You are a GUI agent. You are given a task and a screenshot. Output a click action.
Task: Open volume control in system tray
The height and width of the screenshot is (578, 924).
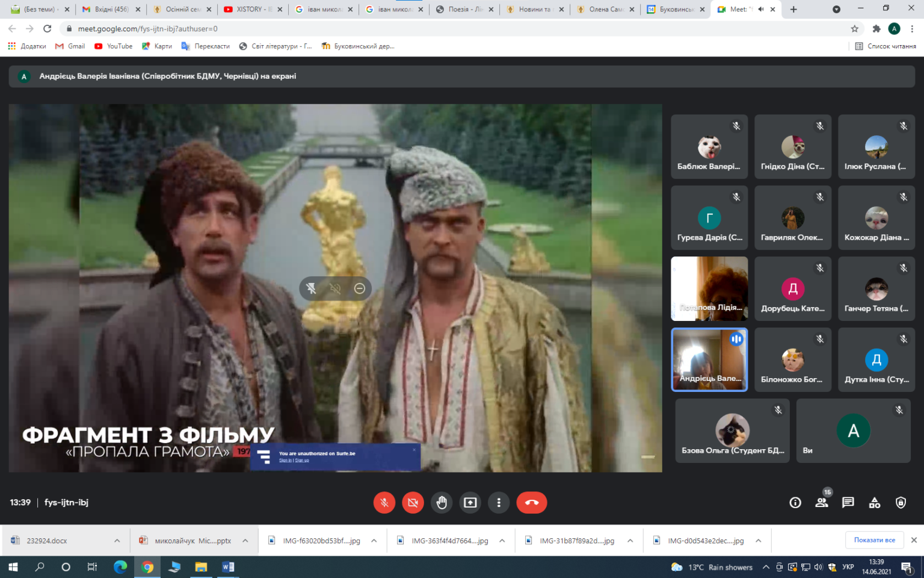point(818,567)
